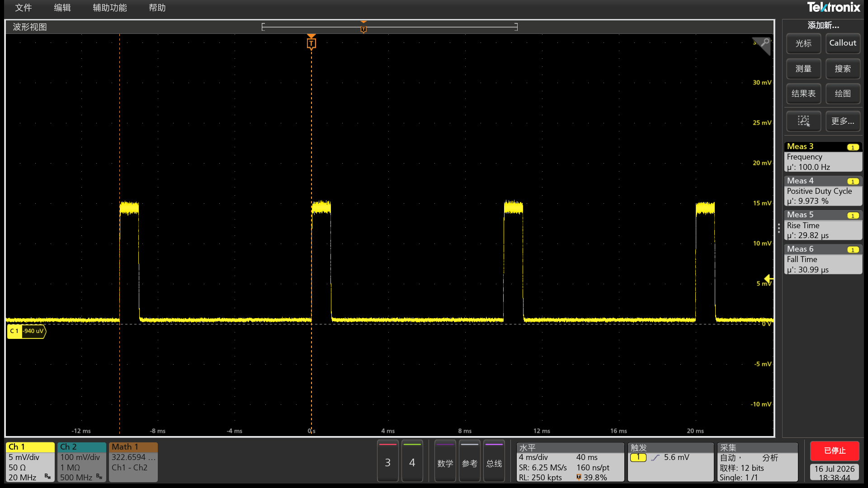Expand the 更多... more options button

[843, 121]
